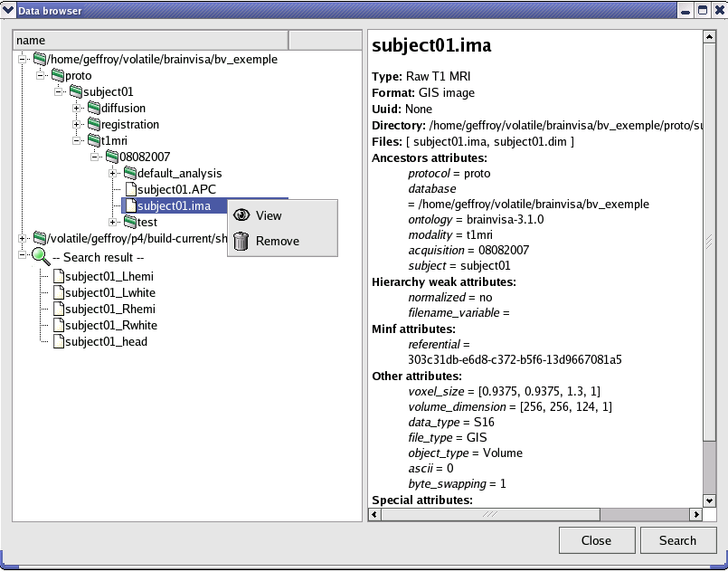Click the magnifier icon next to Search result
The image size is (728, 572).
click(x=42, y=255)
